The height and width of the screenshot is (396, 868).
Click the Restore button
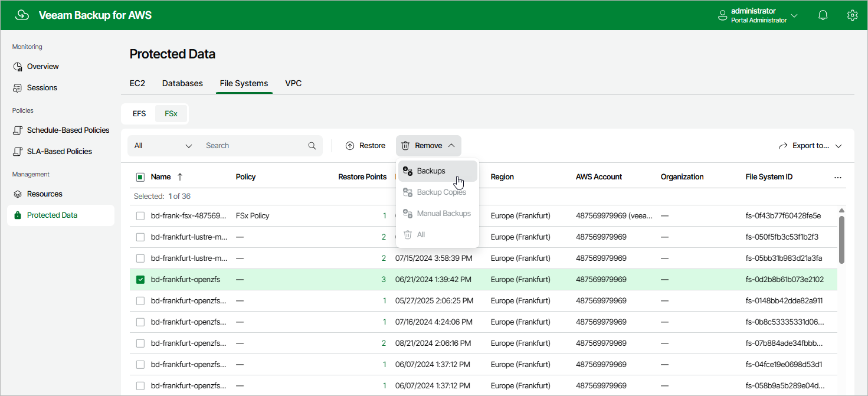(365, 146)
